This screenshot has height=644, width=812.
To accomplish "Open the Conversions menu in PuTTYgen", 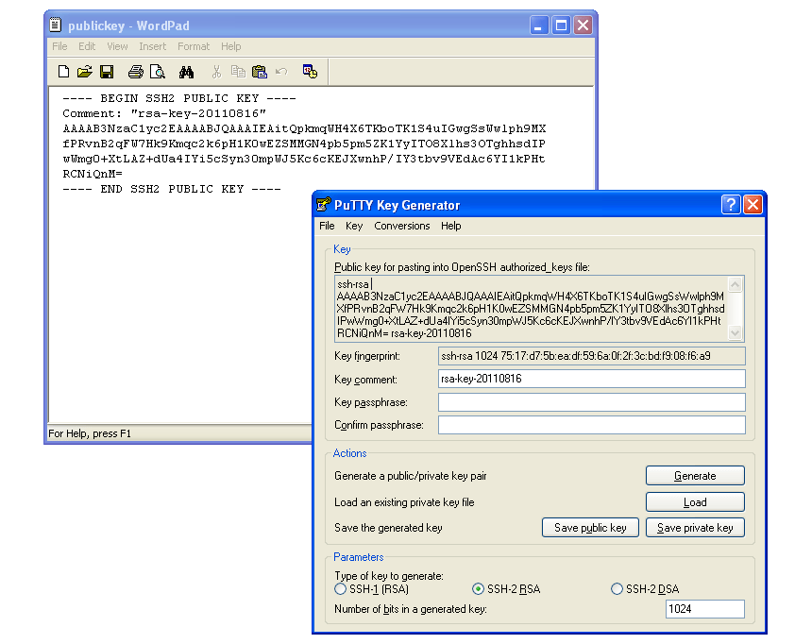I will pyautogui.click(x=402, y=226).
